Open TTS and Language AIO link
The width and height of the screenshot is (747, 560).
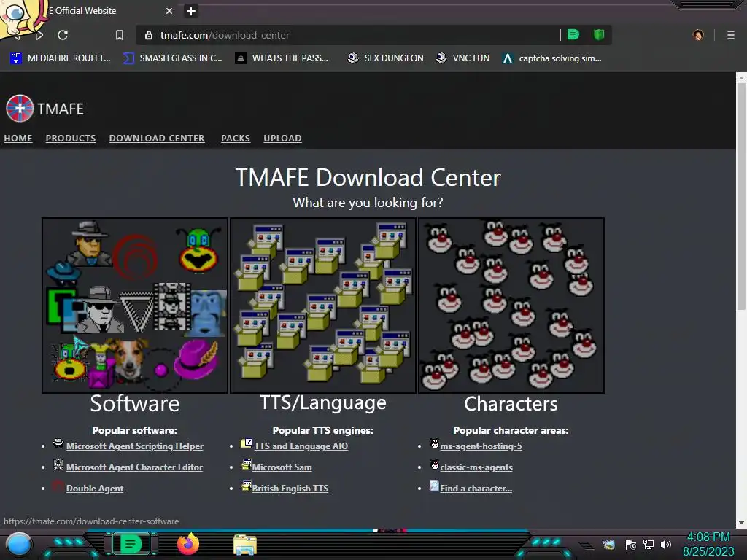301,446
